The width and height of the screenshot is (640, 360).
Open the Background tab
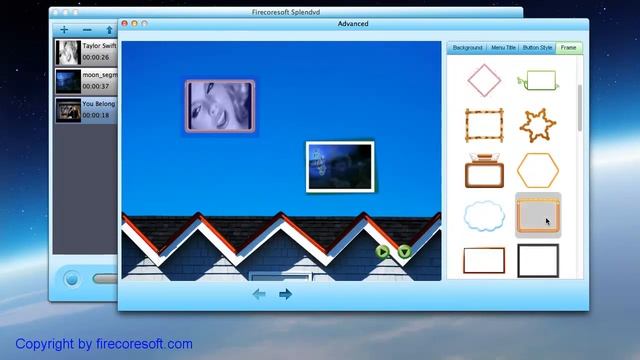[x=467, y=48]
